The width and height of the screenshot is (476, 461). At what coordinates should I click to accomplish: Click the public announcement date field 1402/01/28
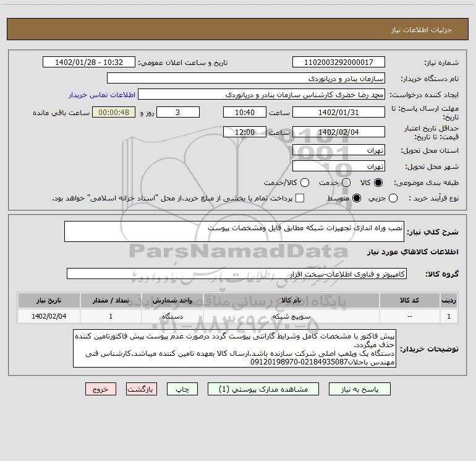tap(89, 62)
